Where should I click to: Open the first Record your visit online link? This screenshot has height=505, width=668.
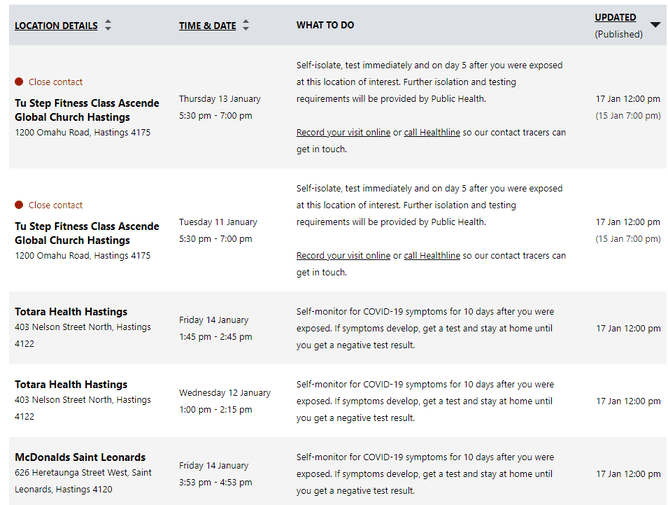pos(343,132)
